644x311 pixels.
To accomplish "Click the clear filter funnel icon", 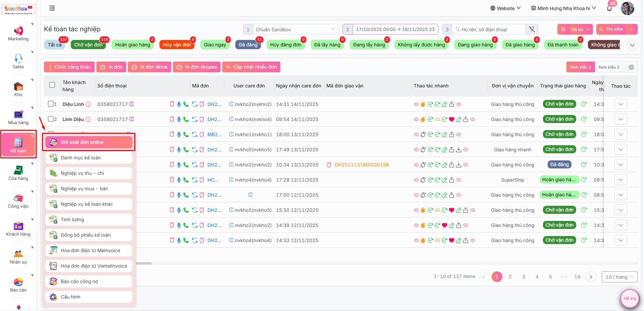I will tap(532, 29).
